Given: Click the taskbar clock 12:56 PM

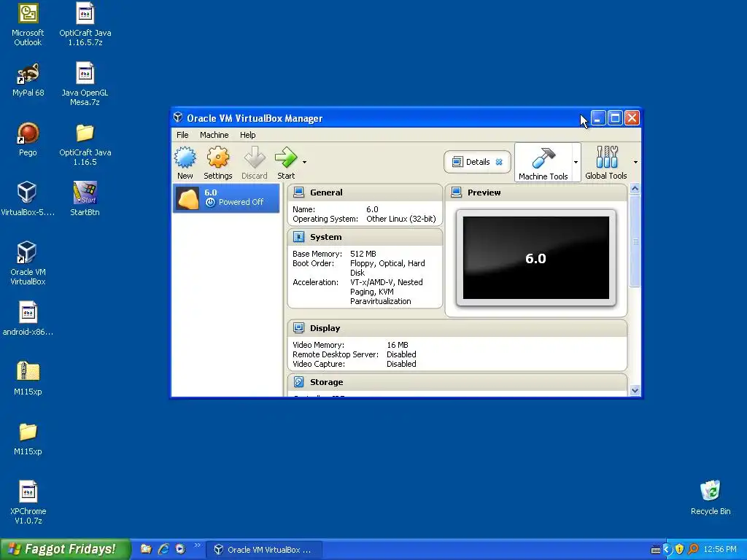Looking at the screenshot, I should [x=720, y=550].
